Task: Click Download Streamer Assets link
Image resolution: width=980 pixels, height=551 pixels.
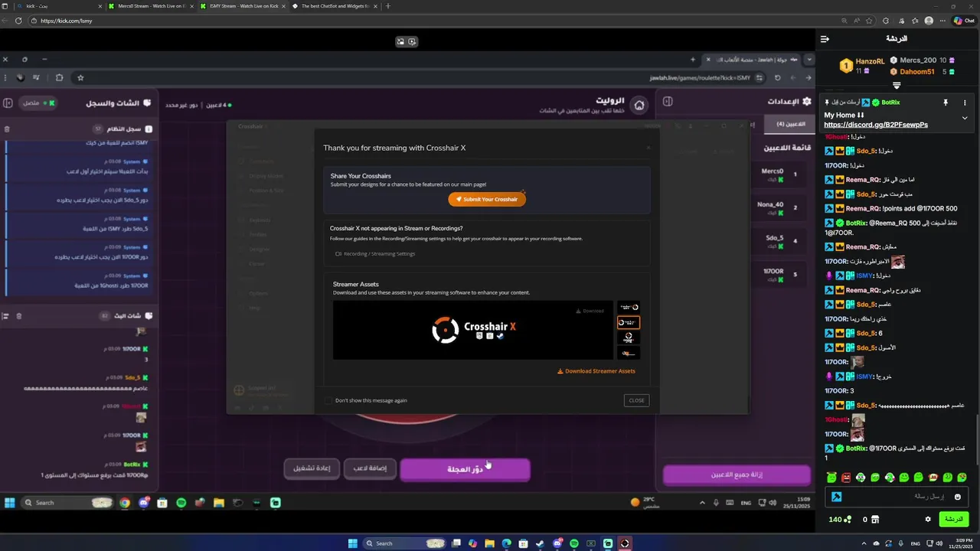Action: pyautogui.click(x=596, y=371)
